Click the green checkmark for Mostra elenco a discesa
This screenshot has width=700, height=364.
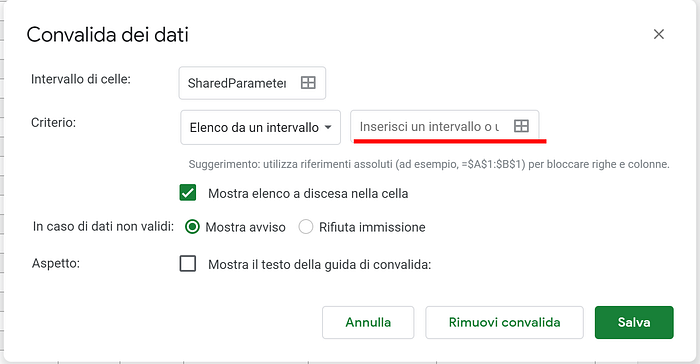(x=188, y=193)
